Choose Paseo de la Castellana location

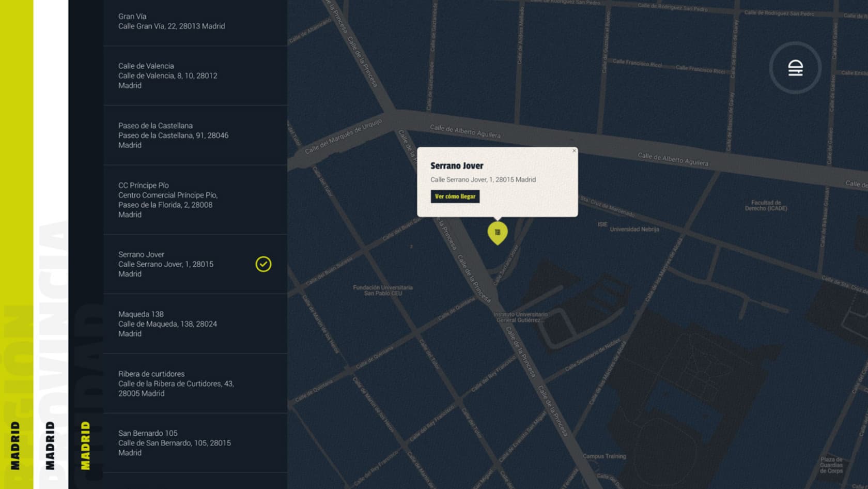click(x=195, y=135)
